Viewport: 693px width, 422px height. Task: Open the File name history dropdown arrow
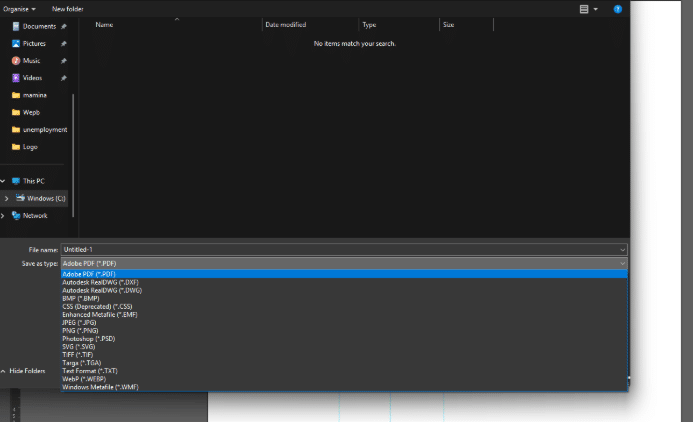[622, 250]
